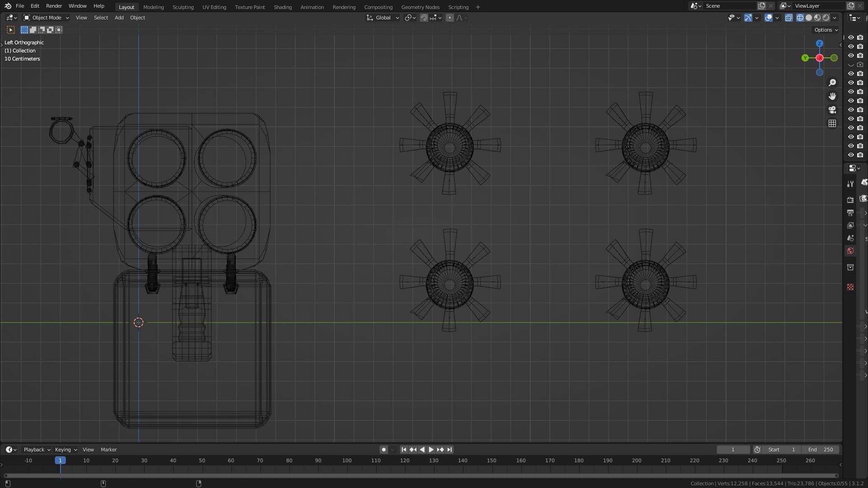Expand the Options dropdown
Screen dimensions: 868x488
(x=826, y=30)
